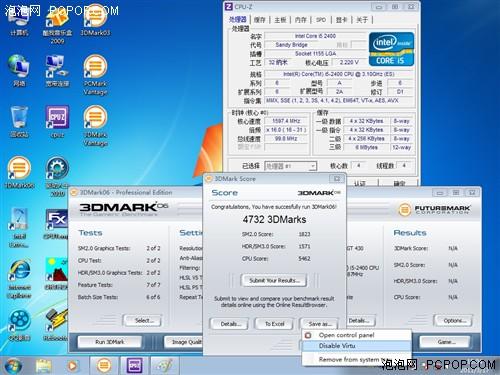Switch to the SPD tab in CPU-Z
This screenshot has height=375, width=500.
pyautogui.click(x=321, y=20)
